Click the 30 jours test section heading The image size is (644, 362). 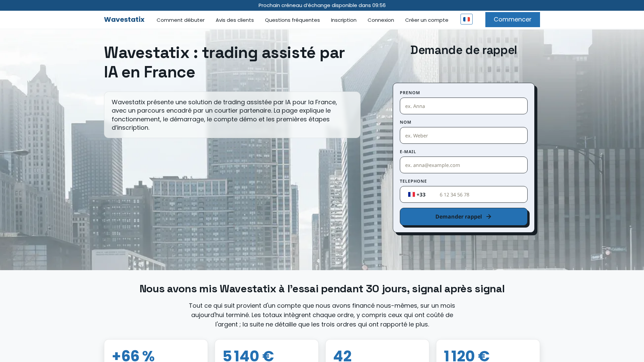322,289
